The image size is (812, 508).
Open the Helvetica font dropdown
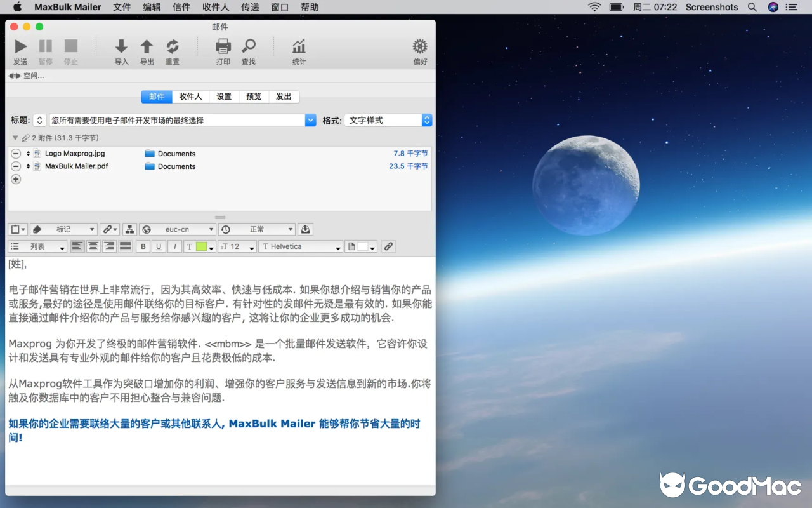point(300,246)
